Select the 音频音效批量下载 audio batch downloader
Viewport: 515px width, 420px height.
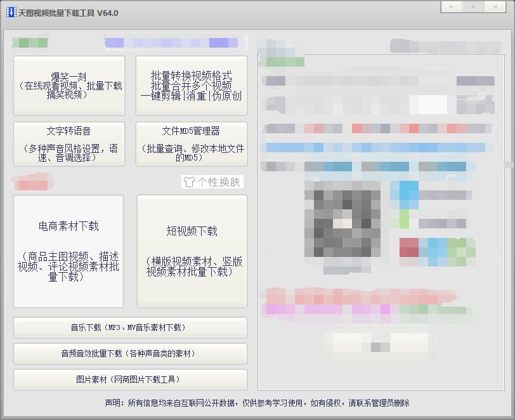pos(129,354)
